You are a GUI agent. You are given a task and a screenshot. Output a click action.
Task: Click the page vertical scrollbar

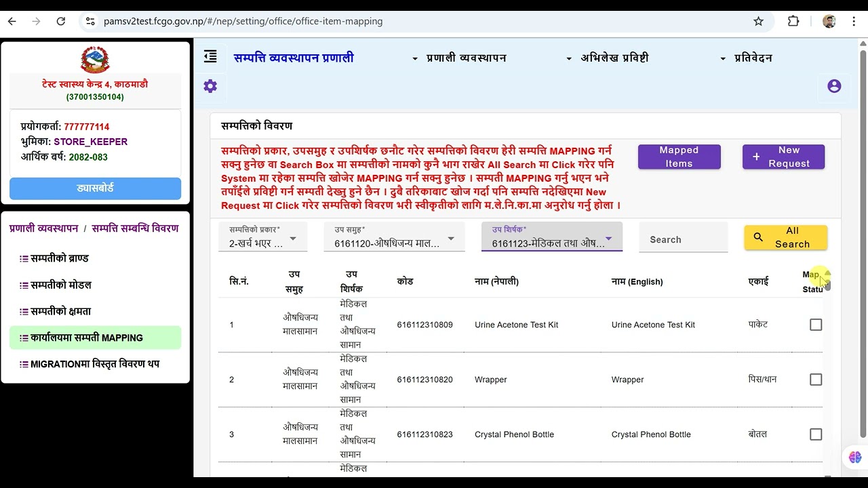863,244
